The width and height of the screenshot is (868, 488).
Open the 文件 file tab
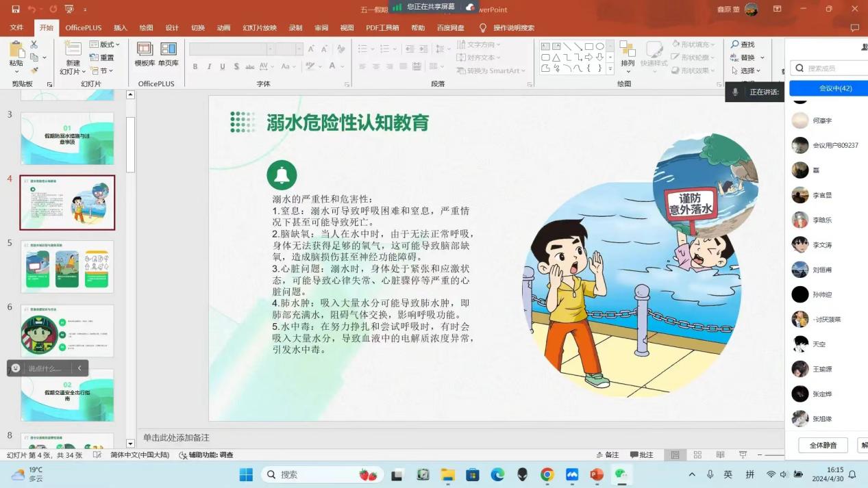(16, 28)
